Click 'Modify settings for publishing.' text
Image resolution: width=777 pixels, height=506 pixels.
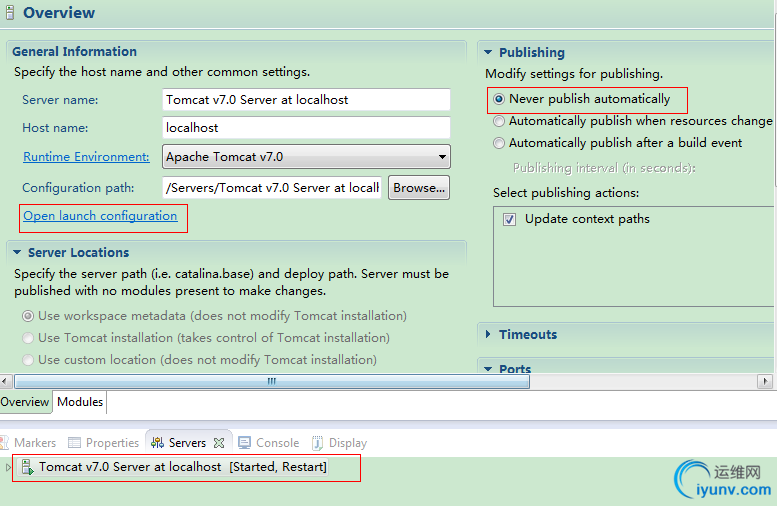[x=574, y=74]
